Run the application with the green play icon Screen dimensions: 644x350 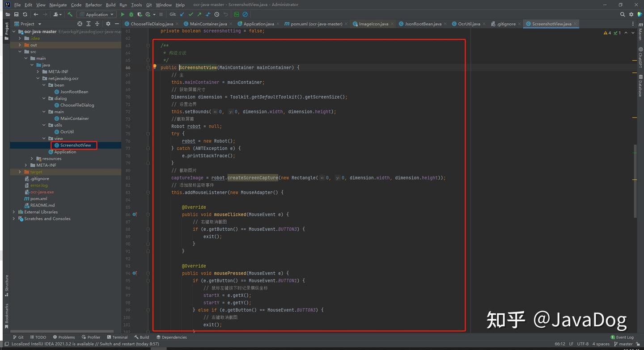[x=123, y=14]
